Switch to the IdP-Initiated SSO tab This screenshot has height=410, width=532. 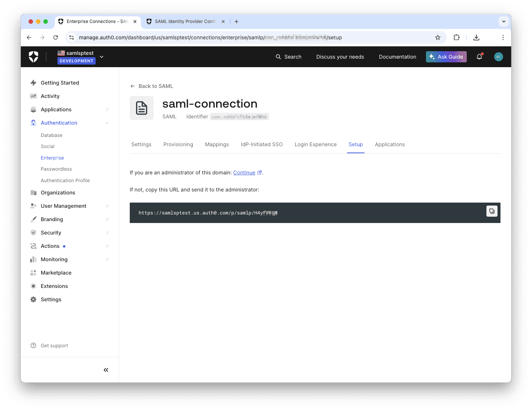pyautogui.click(x=261, y=144)
